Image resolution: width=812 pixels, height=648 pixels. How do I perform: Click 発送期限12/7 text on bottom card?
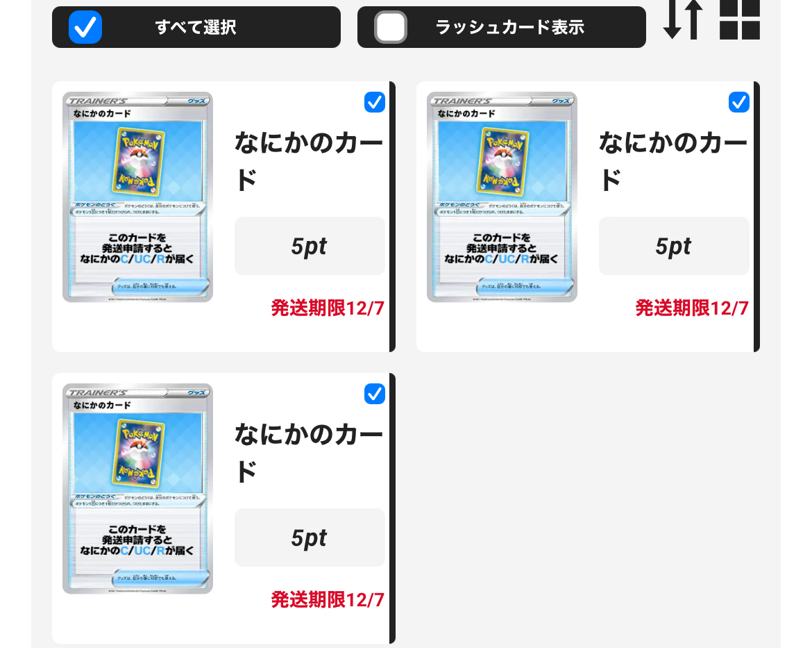tap(328, 600)
